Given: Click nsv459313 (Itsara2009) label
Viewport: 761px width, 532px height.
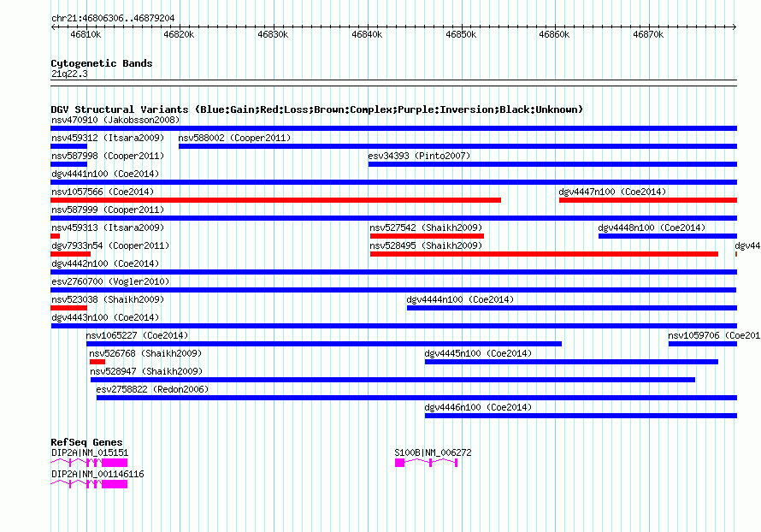Looking at the screenshot, I should coord(108,228).
